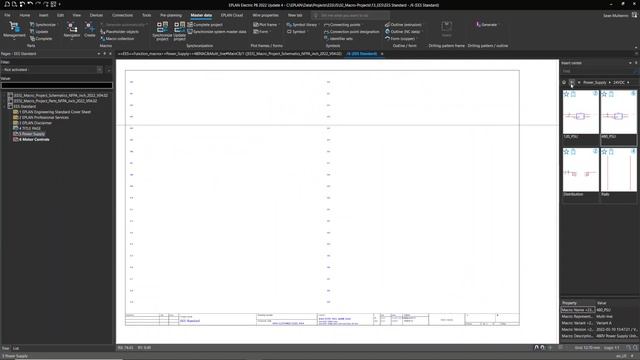Select the ESS Standard project node
This screenshot has height=360, width=640.
pyautogui.click(x=24, y=106)
